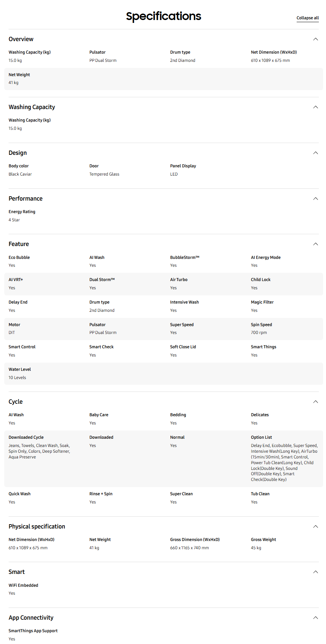
Task: Collapse Overview section using its chevron
Action: point(315,39)
